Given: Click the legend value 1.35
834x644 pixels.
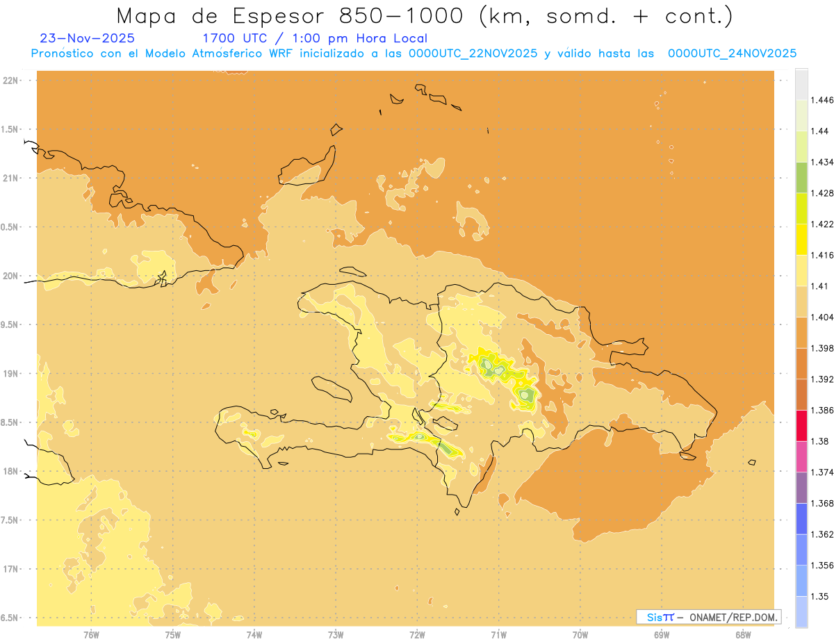Looking at the screenshot, I should point(819,596).
